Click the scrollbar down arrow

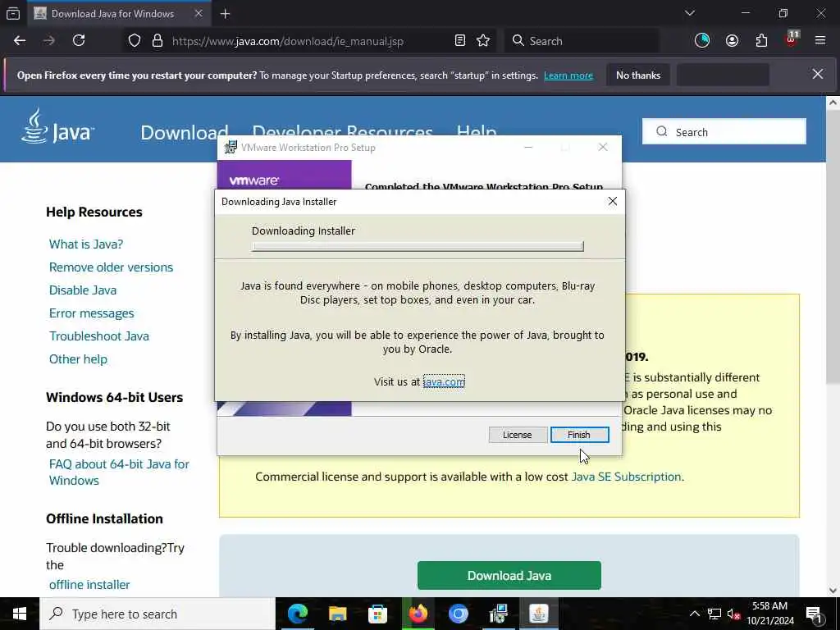pyautogui.click(x=833, y=591)
